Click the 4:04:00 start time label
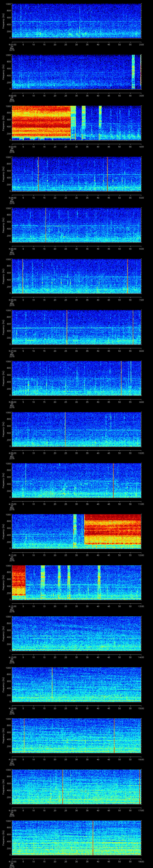This screenshot has width=153, height=868. (x=12, y=198)
